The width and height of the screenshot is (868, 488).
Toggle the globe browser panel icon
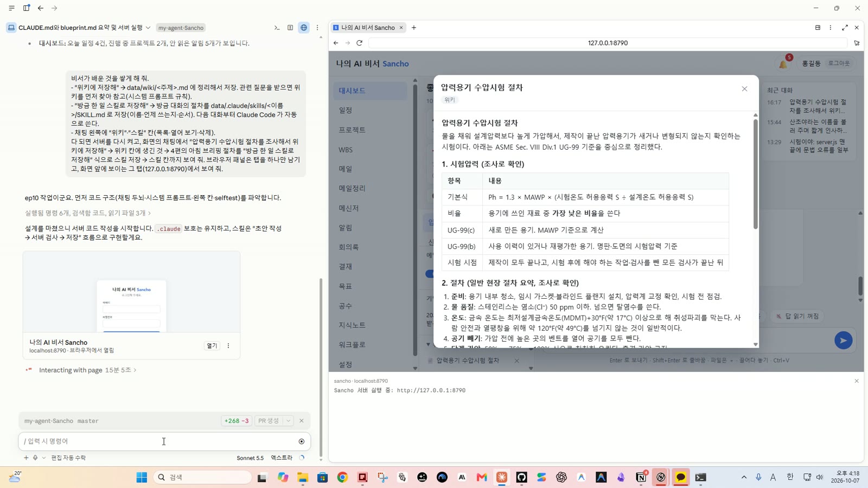click(304, 28)
